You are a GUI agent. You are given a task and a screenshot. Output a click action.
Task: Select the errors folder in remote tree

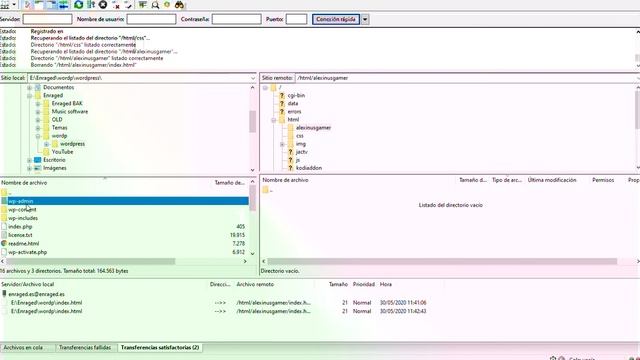tap(294, 111)
